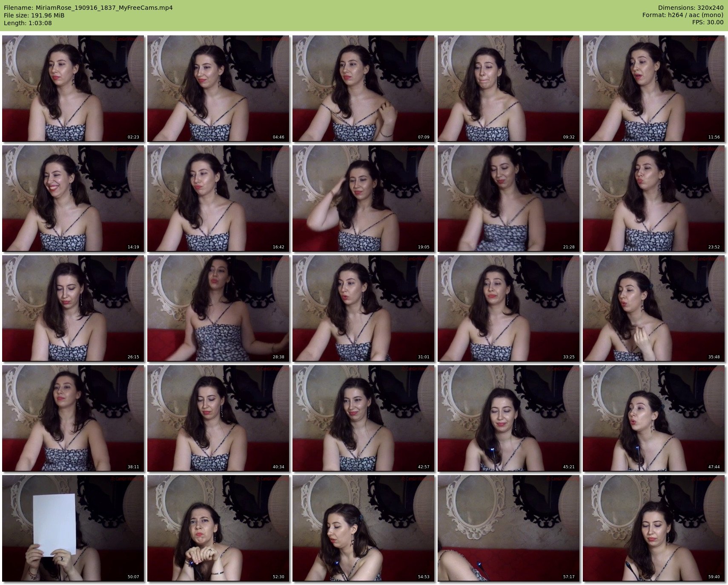Viewport: 728px width, 585px height.
Task: Open the 23:52 thumbnail
Action: pyautogui.click(x=654, y=198)
